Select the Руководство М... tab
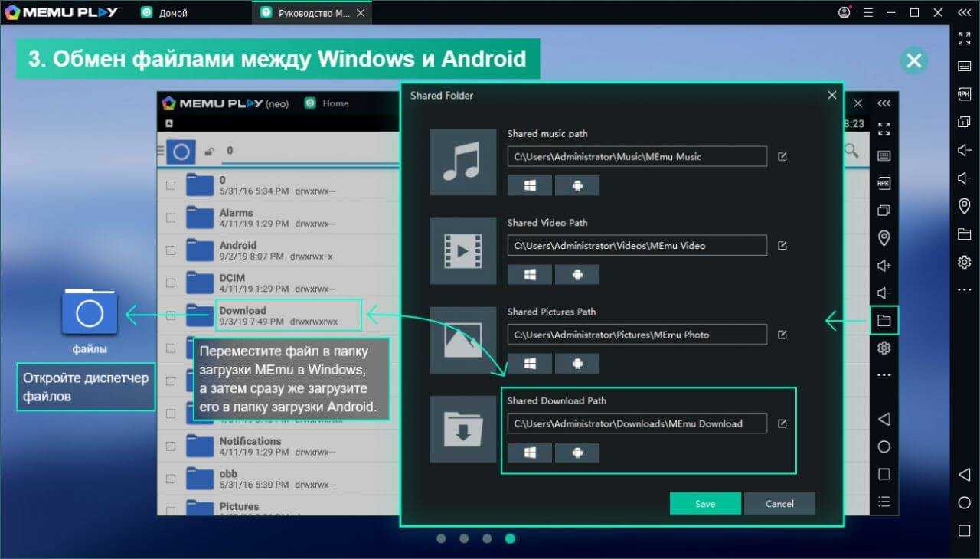This screenshot has height=559, width=980. tap(312, 13)
